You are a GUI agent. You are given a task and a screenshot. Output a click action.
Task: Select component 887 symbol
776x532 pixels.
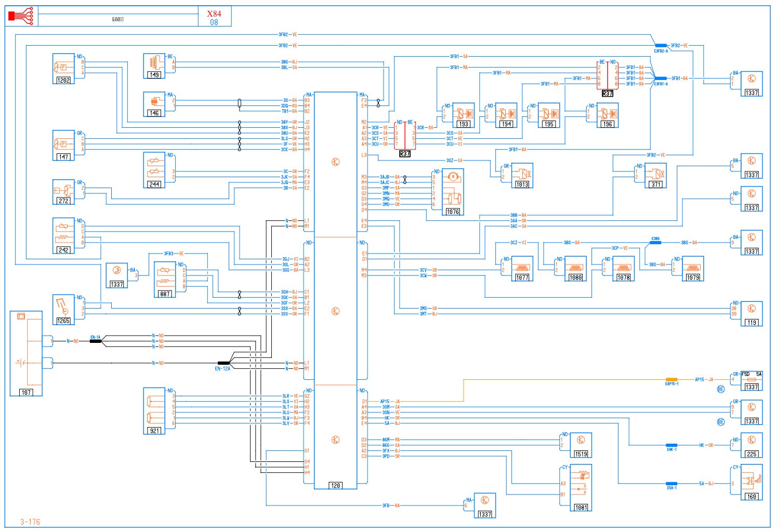coord(165,280)
